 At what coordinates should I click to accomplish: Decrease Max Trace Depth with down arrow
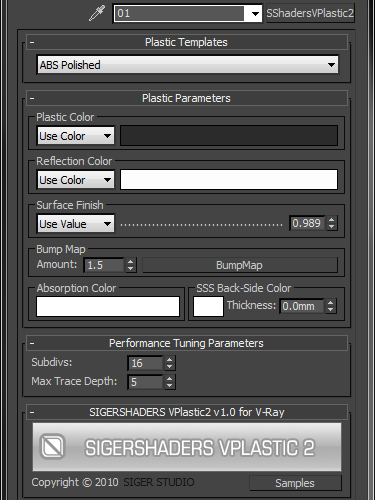point(170,385)
